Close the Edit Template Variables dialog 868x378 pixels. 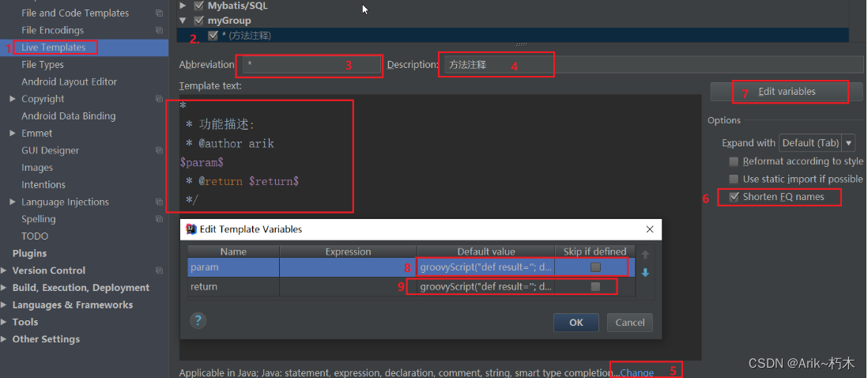pos(650,229)
